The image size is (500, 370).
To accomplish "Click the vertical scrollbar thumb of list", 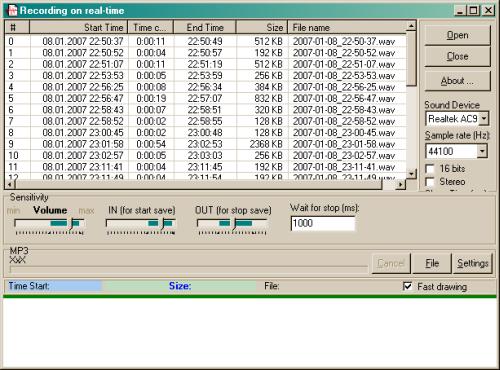I will [x=411, y=58].
